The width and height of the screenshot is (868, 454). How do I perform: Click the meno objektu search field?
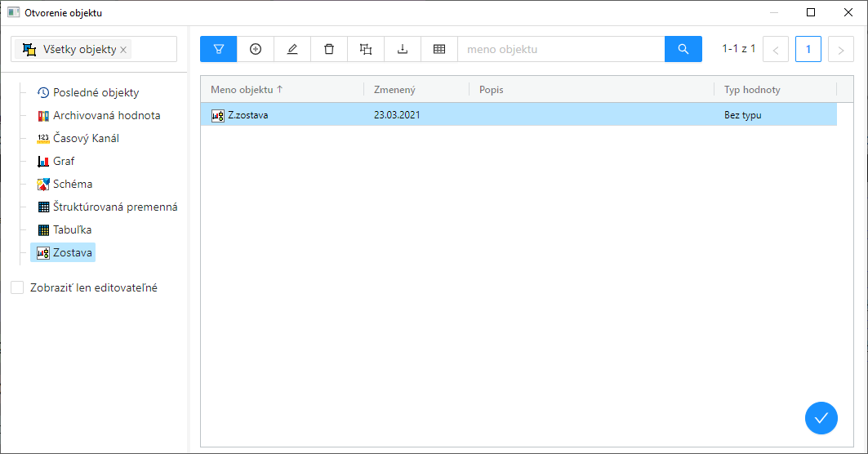[561, 49]
